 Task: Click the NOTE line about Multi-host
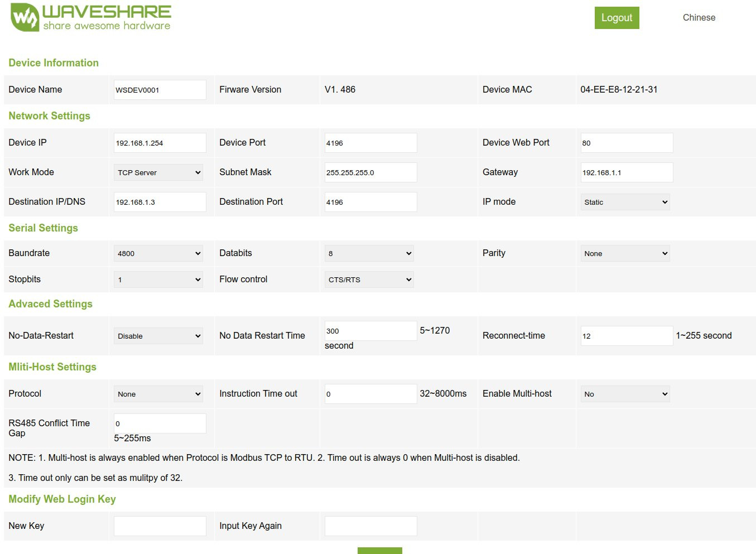pyautogui.click(x=264, y=458)
